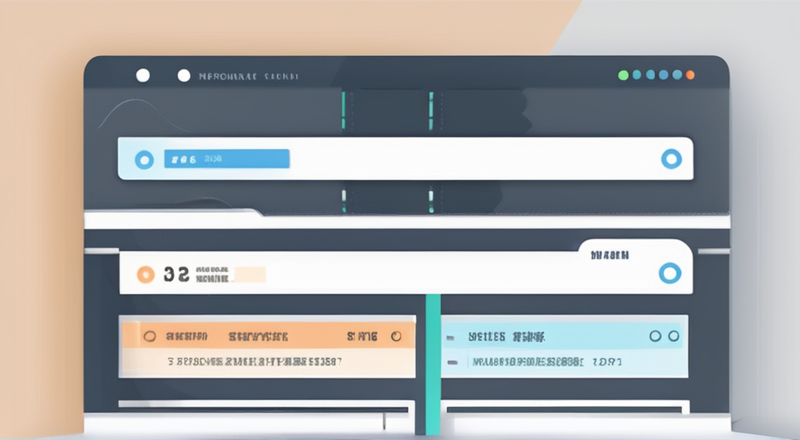The image size is (800, 440).
Task: Click the blue ring at the end of the "32" bar
Action: [670, 273]
